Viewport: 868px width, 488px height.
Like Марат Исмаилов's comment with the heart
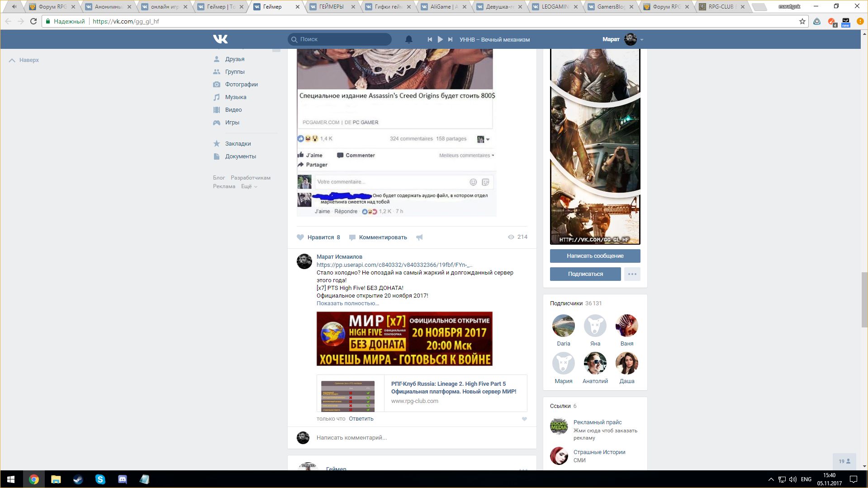tap(524, 419)
